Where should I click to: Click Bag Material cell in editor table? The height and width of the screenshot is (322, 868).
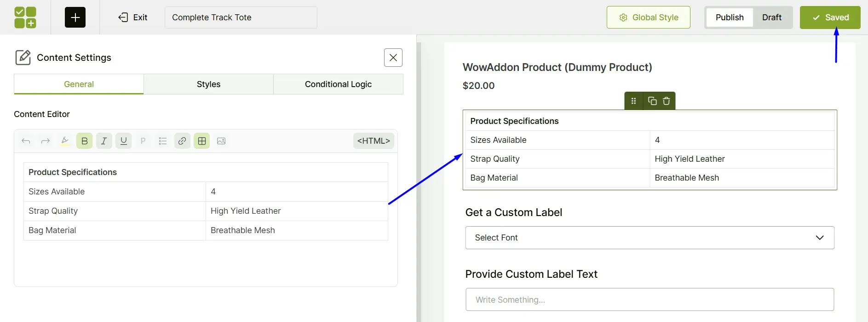pyautogui.click(x=115, y=230)
